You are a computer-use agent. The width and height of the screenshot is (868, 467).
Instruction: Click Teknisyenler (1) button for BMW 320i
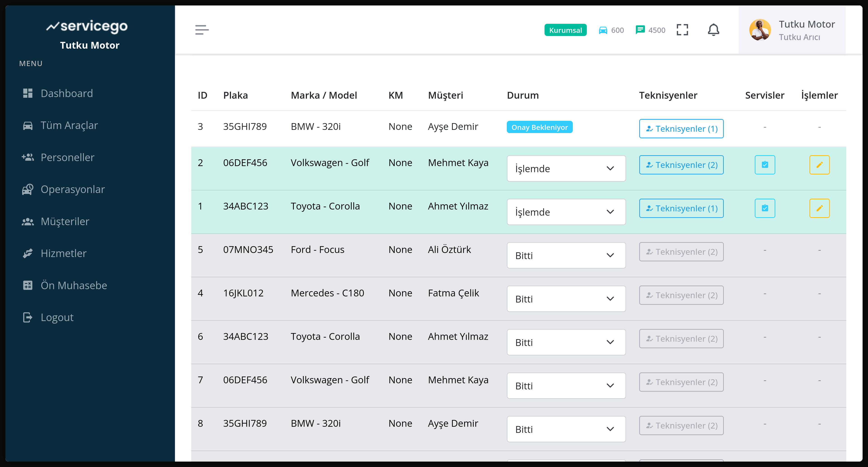pyautogui.click(x=681, y=129)
